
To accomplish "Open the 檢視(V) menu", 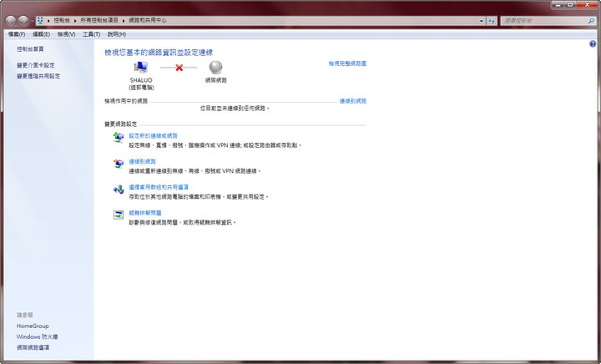I will [x=66, y=34].
